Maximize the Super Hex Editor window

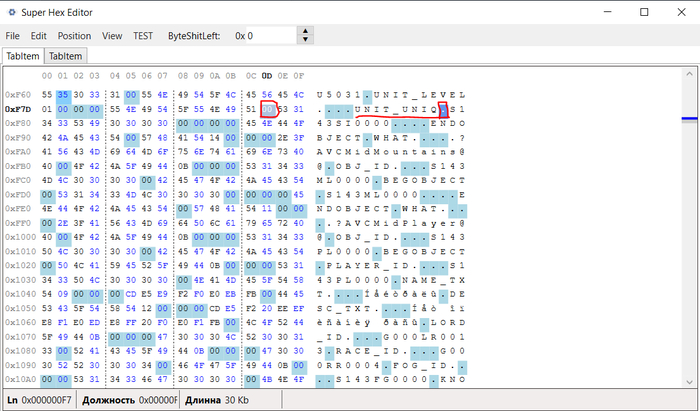[x=644, y=12]
